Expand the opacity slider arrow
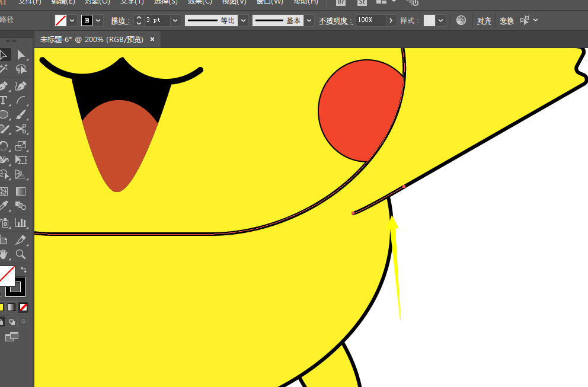 point(391,20)
